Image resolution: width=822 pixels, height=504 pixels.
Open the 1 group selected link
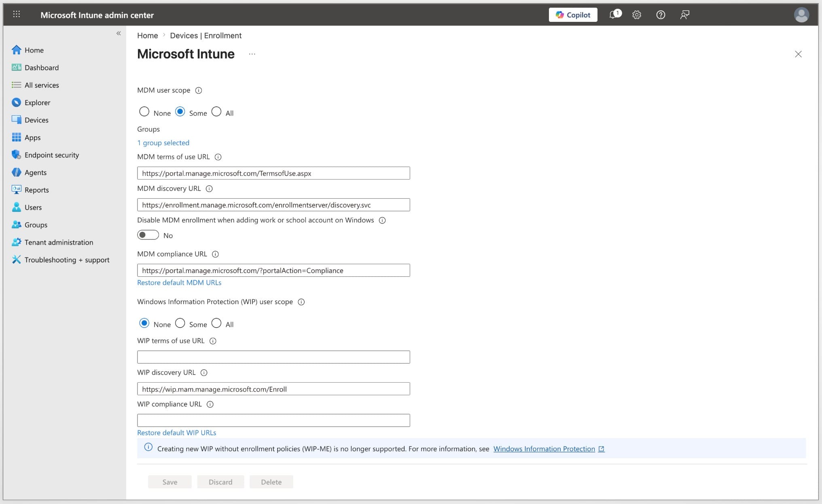click(163, 143)
